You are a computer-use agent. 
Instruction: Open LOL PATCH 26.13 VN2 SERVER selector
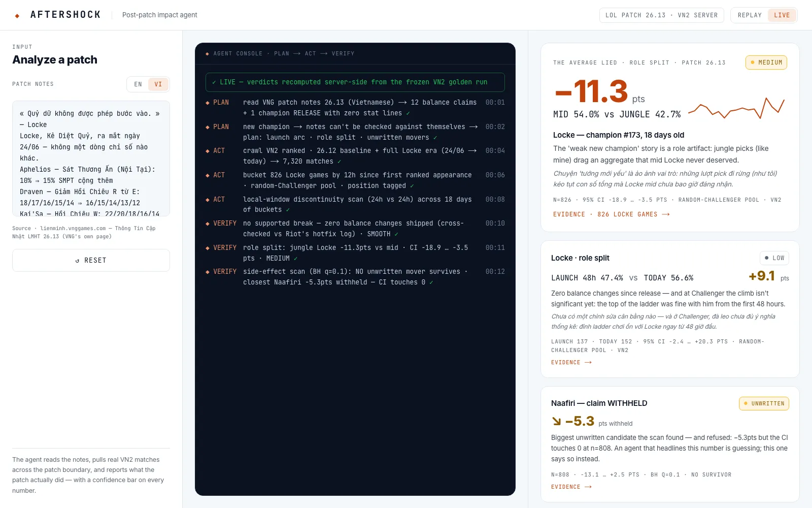[x=662, y=15]
